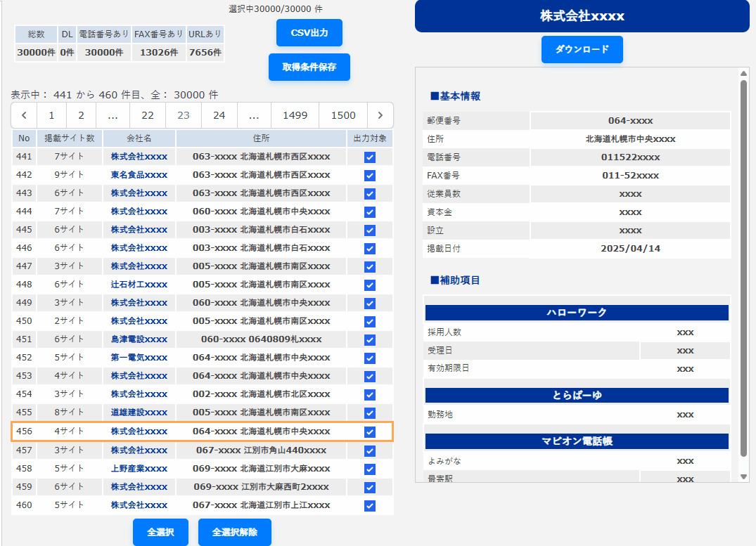Go to previous page using left chevron
Viewport: 756px width, 546px height.
coord(24,115)
